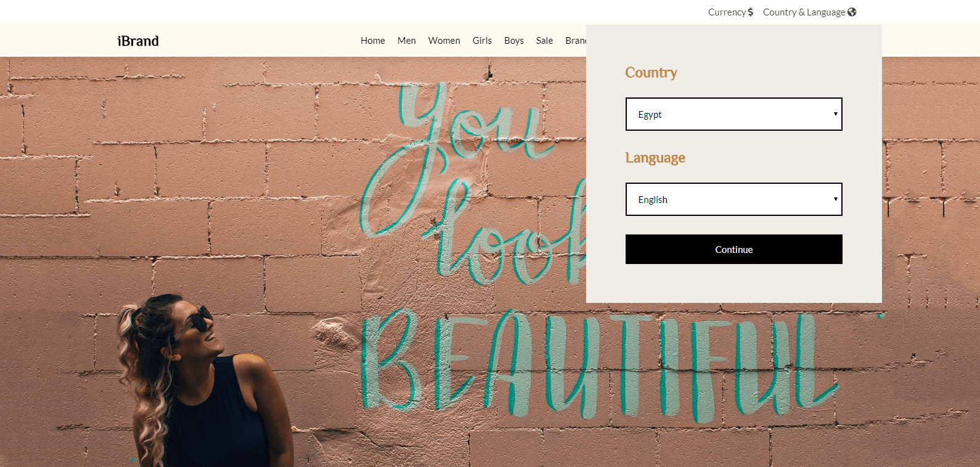Select the Boys nav item
This screenshot has width=980, height=467.
coord(513,41)
